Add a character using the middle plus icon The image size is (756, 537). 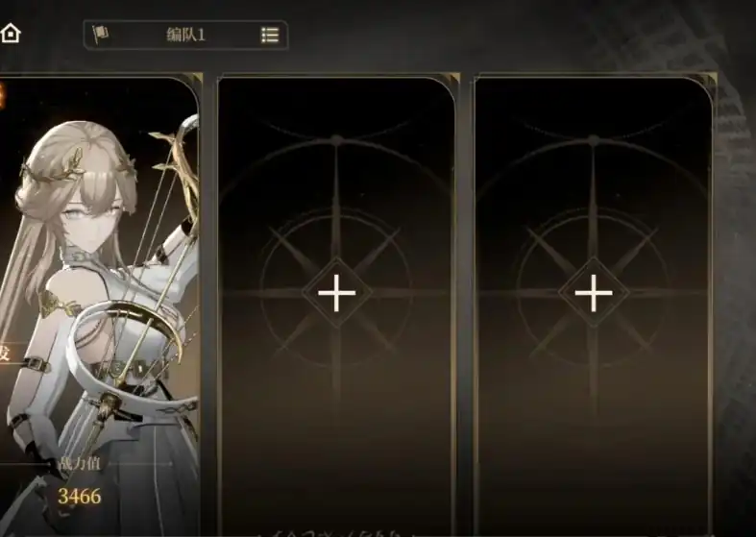pos(336,293)
